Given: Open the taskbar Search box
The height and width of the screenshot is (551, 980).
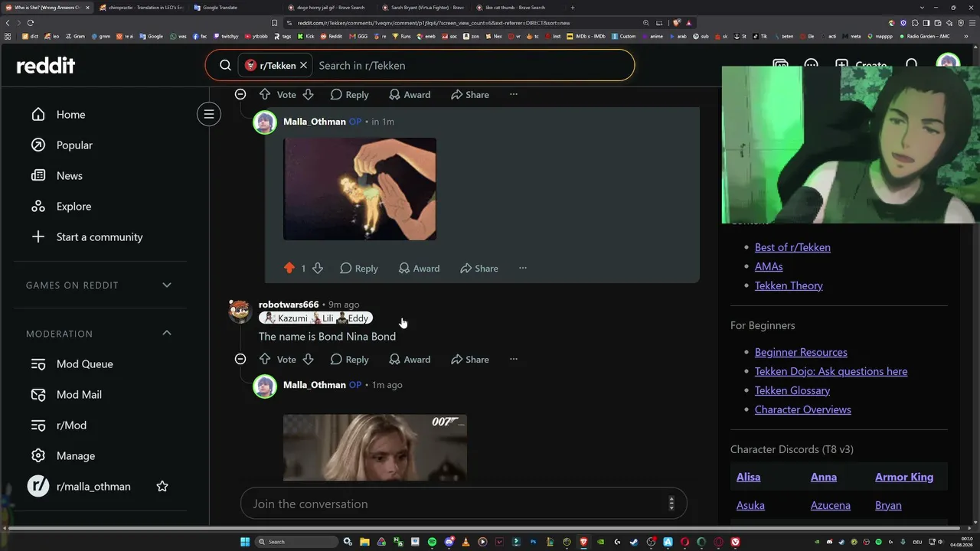Looking at the screenshot, I should click(x=296, y=542).
